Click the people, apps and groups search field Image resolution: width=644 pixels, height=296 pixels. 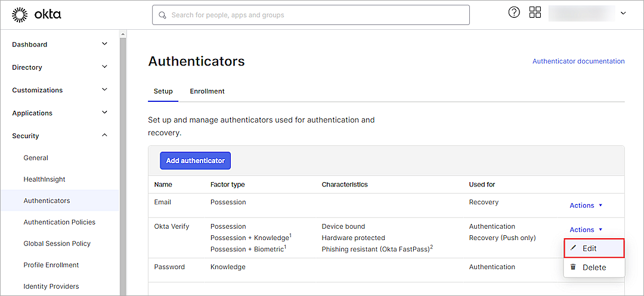tap(311, 15)
